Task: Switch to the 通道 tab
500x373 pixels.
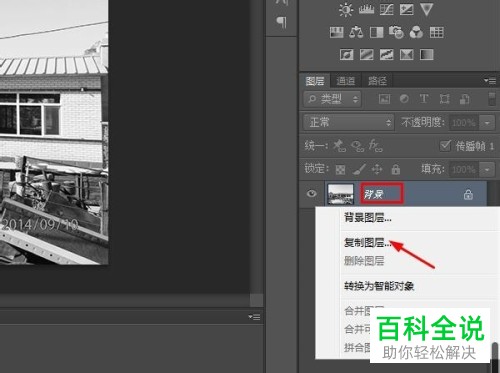Action: (346, 81)
